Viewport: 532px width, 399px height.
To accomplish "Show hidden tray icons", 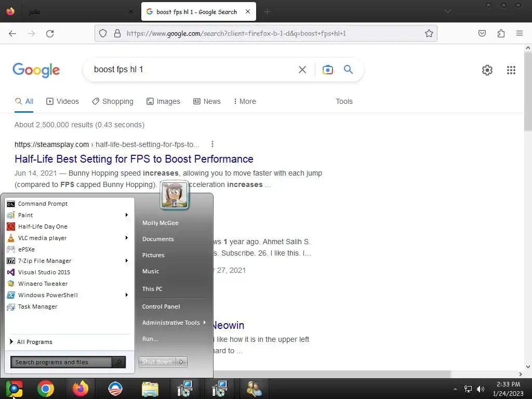I will click(x=455, y=389).
